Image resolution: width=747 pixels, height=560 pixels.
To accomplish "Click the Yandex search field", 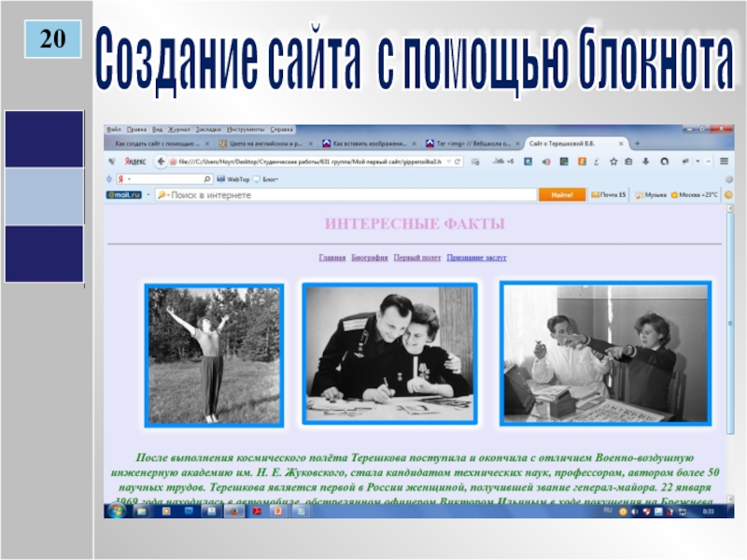I will pyautogui.click(x=164, y=179).
